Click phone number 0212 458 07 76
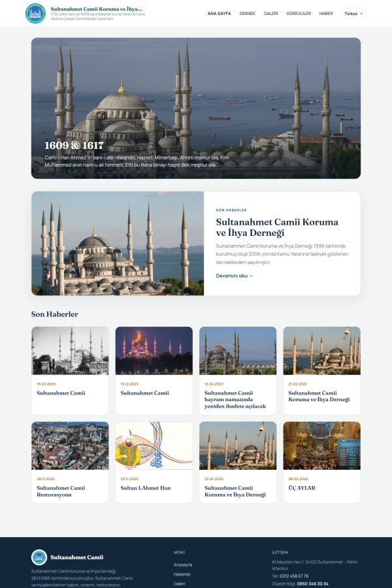Image resolution: width=392 pixels, height=588 pixels. (x=294, y=576)
